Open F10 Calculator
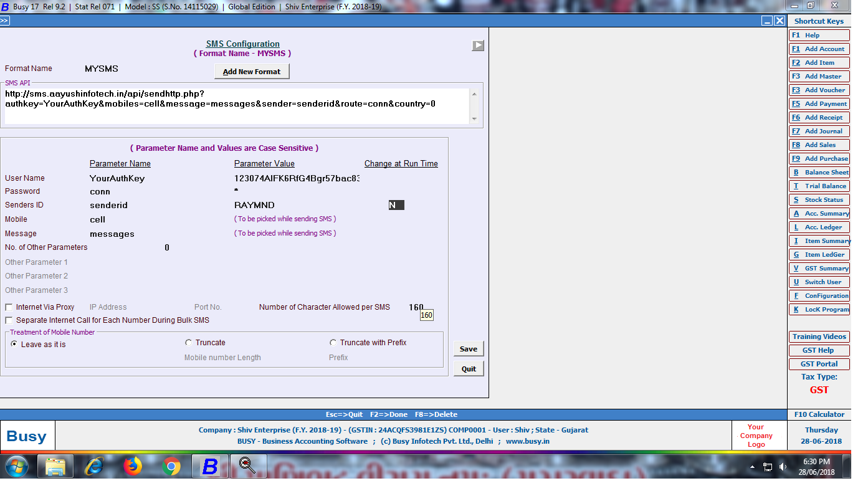The image size is (868, 501). coord(819,414)
